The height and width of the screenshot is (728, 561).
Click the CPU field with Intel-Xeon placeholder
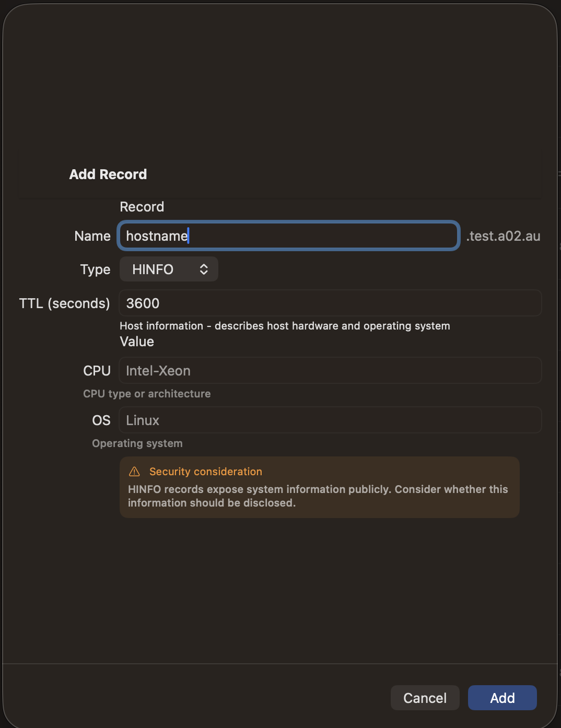[330, 370]
